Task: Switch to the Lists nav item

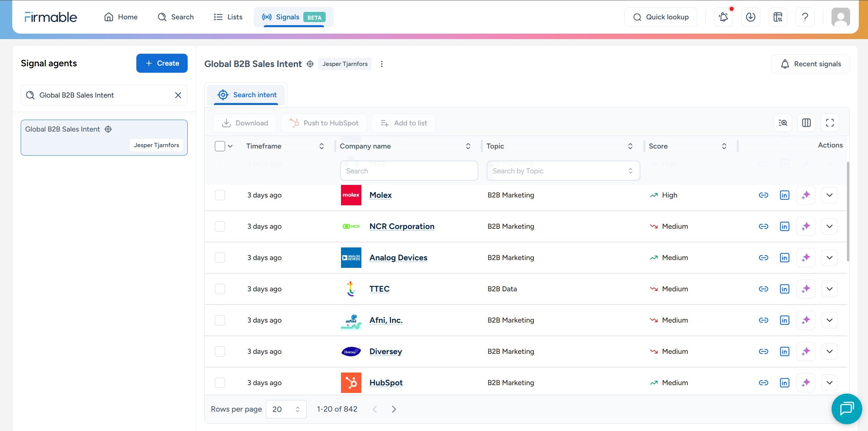Action: pyautogui.click(x=228, y=17)
